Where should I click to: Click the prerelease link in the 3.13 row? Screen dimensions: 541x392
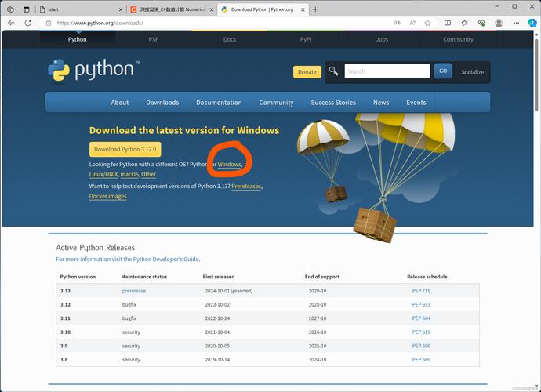click(x=134, y=291)
